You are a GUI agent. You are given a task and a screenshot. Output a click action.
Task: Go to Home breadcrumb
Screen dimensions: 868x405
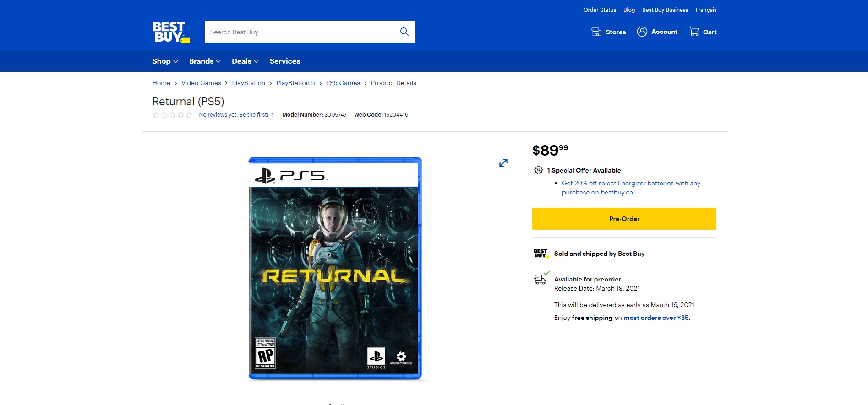coord(161,83)
